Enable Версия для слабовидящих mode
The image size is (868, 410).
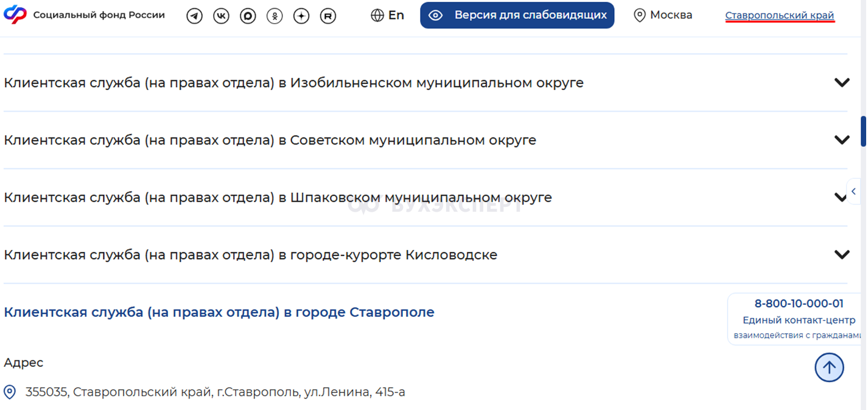[x=517, y=15]
